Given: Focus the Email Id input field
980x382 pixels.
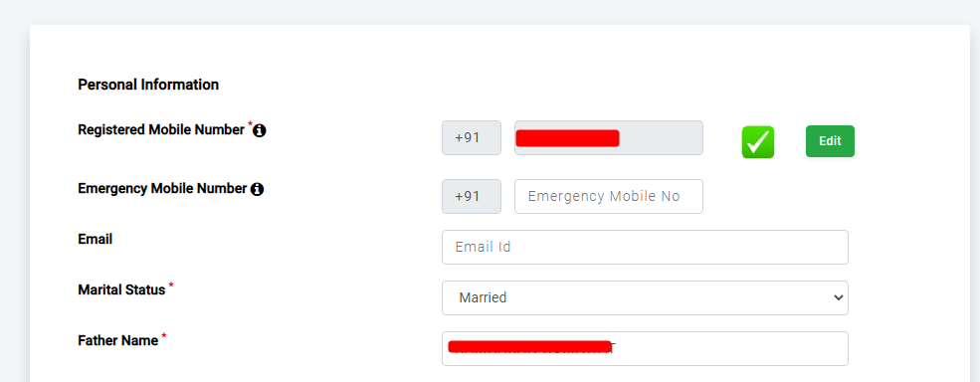Looking at the screenshot, I should [x=645, y=247].
